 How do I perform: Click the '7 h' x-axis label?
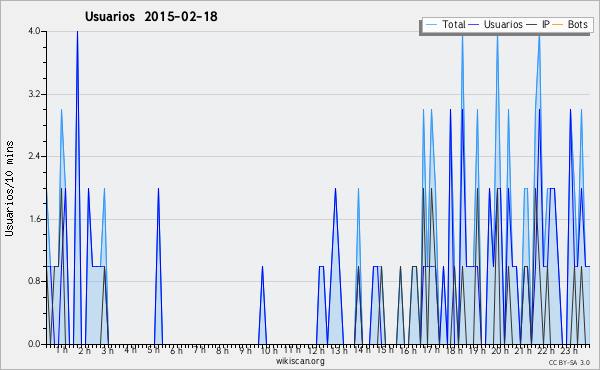[x=199, y=350]
